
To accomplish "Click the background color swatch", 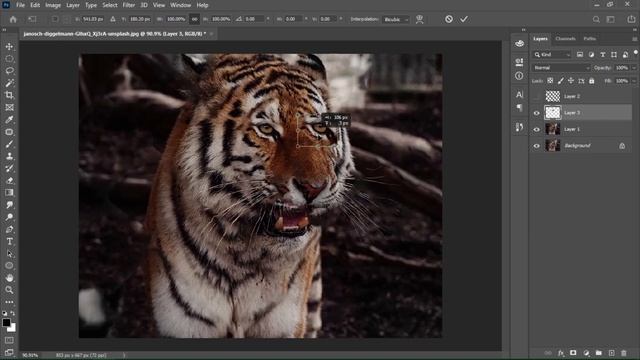I will tap(13, 328).
